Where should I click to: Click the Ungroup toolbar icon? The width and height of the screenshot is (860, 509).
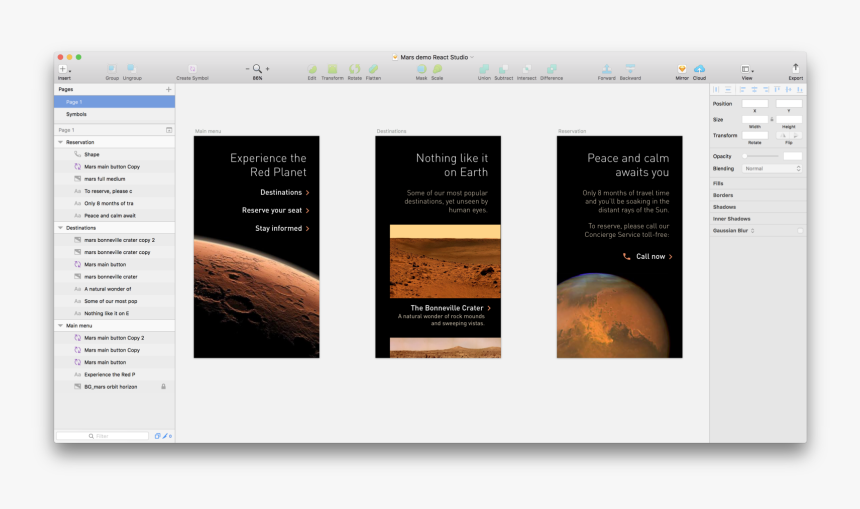coord(132,69)
